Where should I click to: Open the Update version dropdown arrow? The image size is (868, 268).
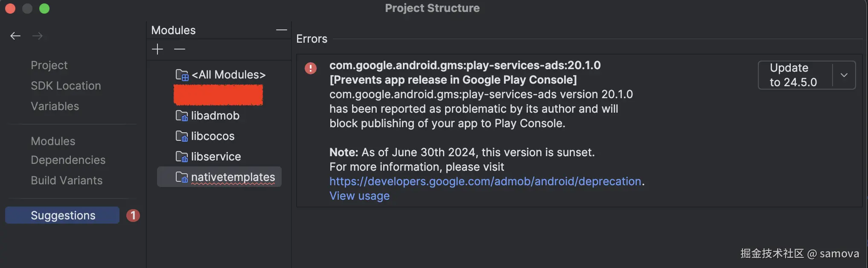pyautogui.click(x=844, y=75)
